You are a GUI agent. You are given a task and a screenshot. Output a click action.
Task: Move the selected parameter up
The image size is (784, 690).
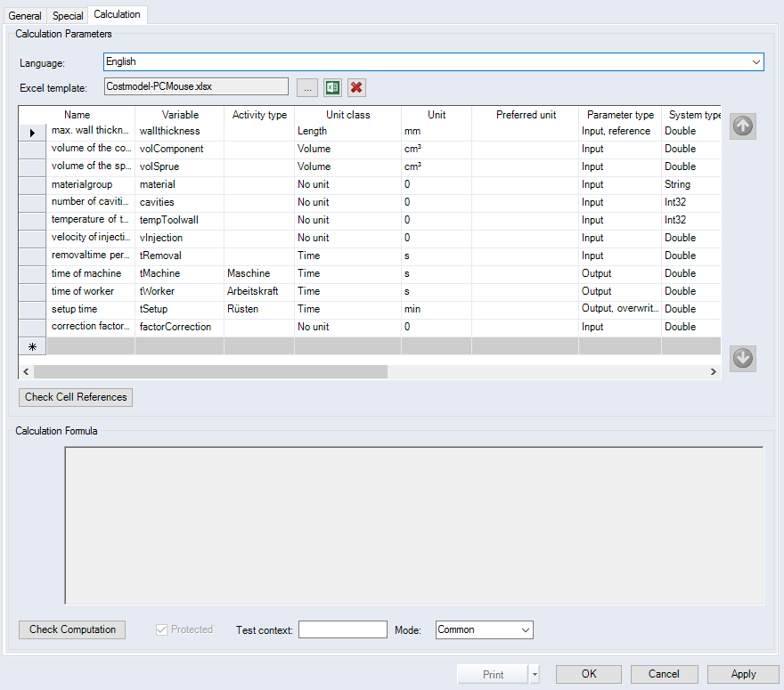(742, 126)
